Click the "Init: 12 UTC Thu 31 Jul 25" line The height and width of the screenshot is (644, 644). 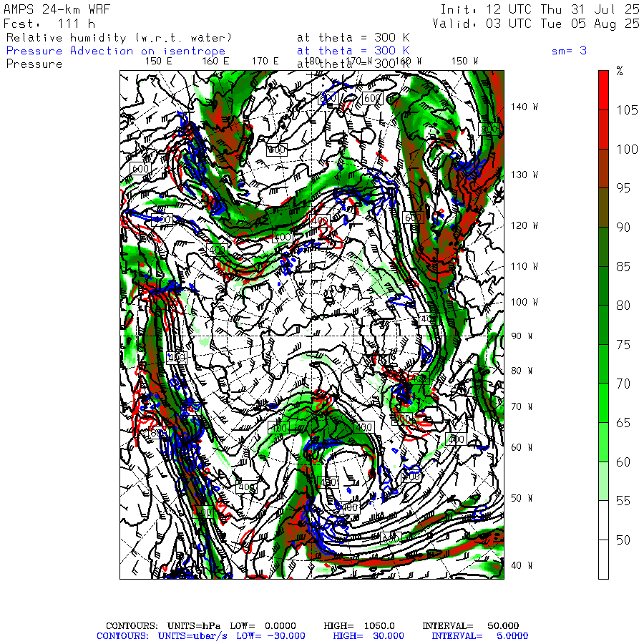[540, 9]
